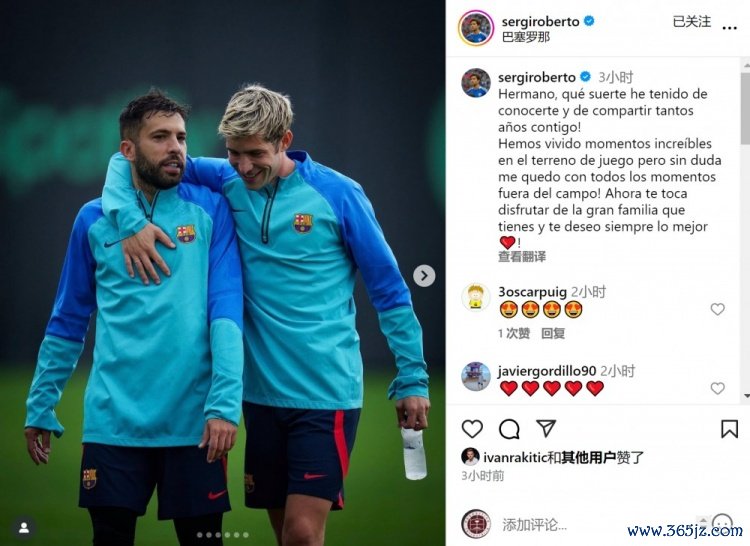
Task: Open 3oscarpuig's avatar thumbnail
Action: [475, 297]
